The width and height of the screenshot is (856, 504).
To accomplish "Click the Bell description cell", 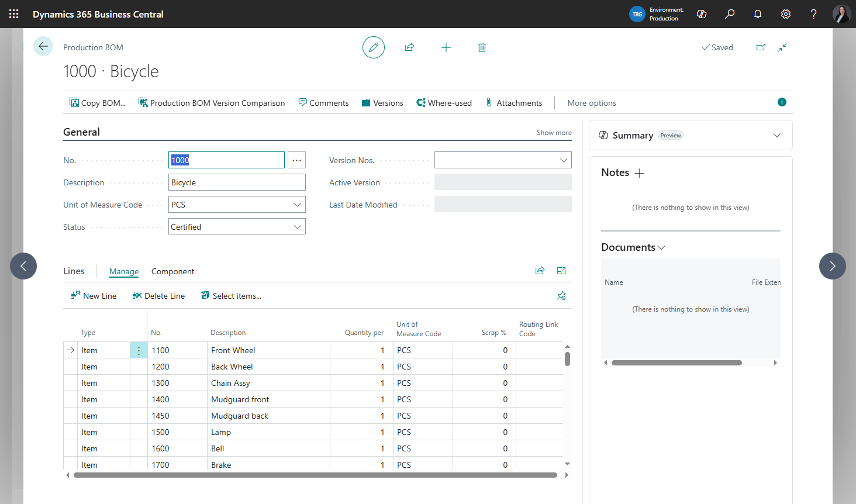I will [x=270, y=448].
